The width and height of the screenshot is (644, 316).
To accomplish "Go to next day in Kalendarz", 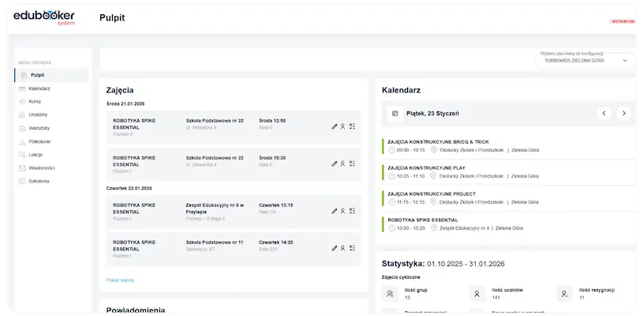I will [x=623, y=114].
